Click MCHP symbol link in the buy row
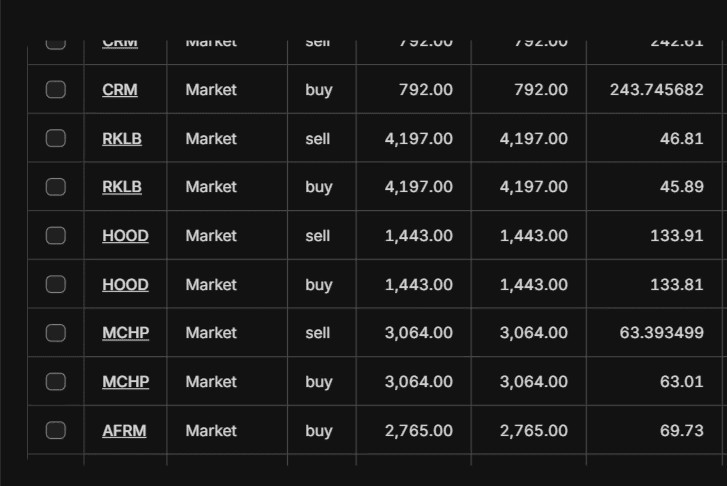The width and height of the screenshot is (727, 486). [125, 382]
